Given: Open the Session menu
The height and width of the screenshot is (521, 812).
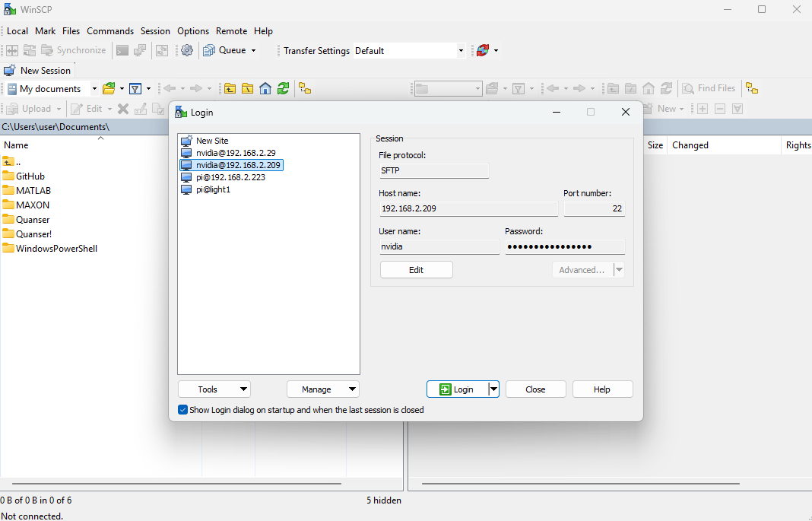Looking at the screenshot, I should [x=155, y=31].
